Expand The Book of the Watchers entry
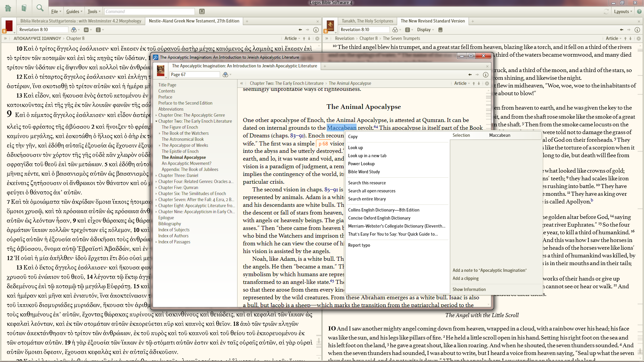Image resolution: width=644 pixels, height=362 pixels. 160,133
